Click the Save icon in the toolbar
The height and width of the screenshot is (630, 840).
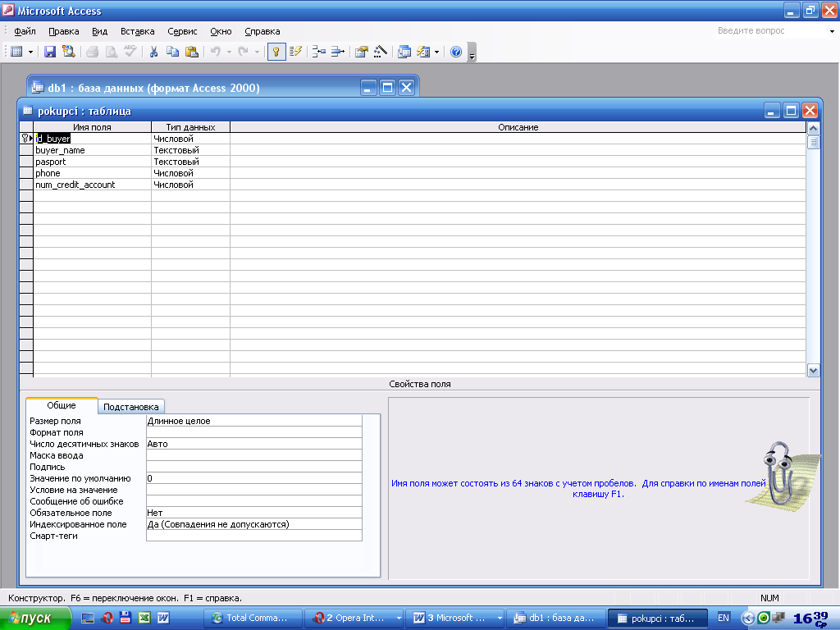50,52
